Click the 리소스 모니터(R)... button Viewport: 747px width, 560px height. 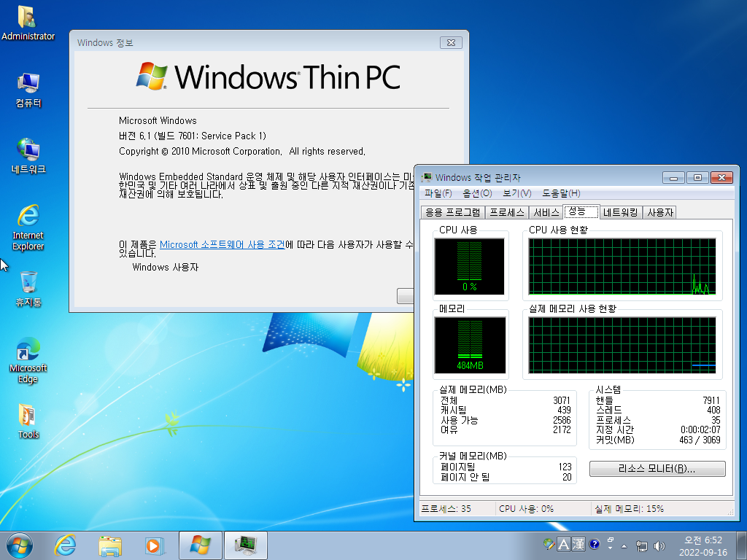[x=657, y=469]
